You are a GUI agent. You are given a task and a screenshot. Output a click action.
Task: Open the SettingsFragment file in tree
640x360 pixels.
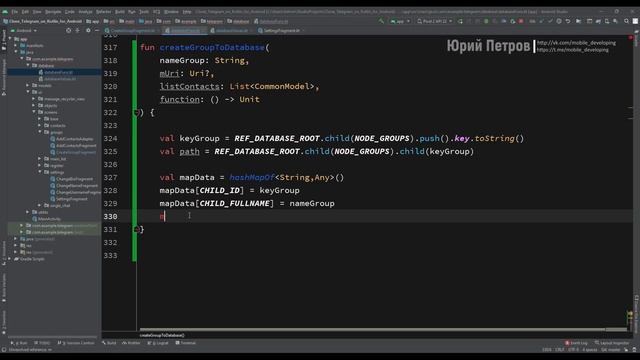69,199
